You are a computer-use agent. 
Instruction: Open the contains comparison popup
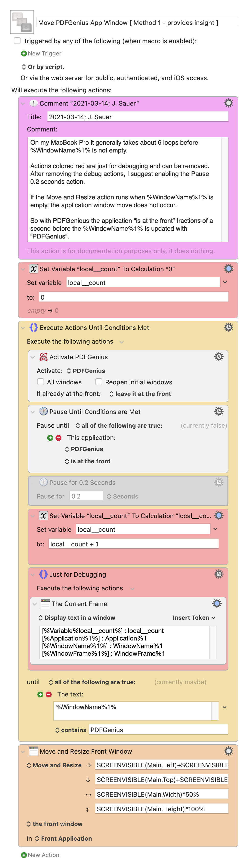[x=70, y=729]
